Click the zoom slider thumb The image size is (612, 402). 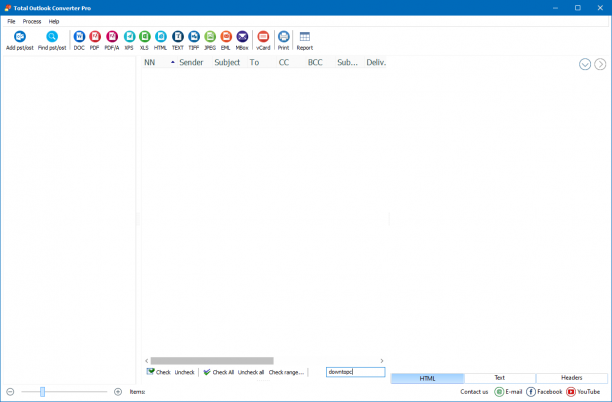click(x=43, y=391)
